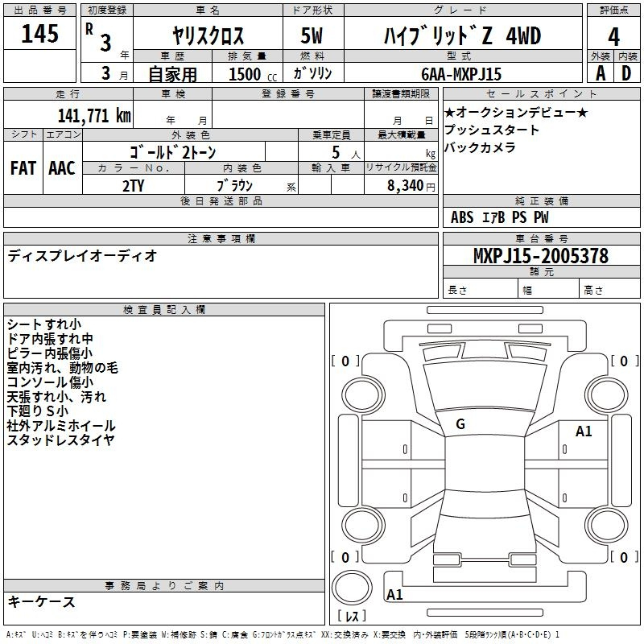Click lot number 145
The height and width of the screenshot is (644, 644).
[39, 34]
